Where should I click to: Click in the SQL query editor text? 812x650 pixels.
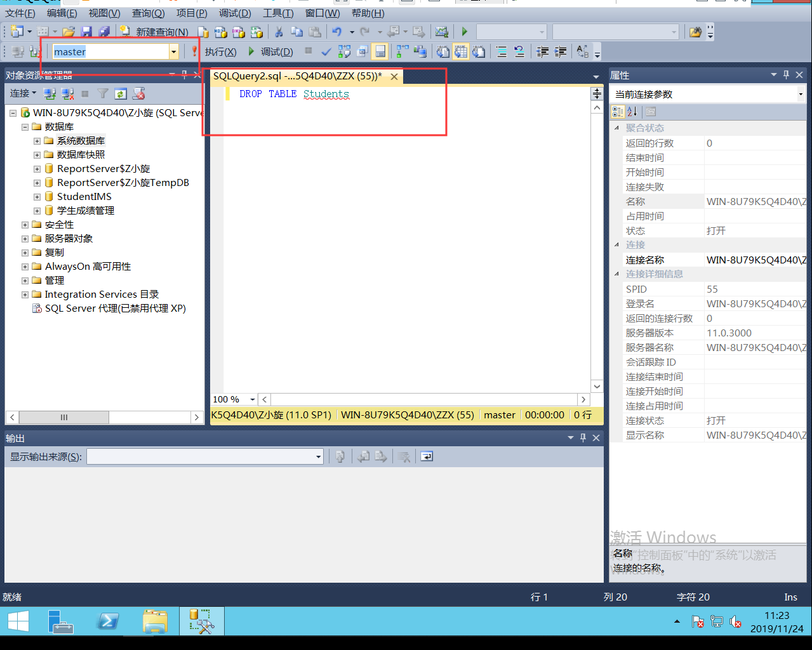pos(294,94)
